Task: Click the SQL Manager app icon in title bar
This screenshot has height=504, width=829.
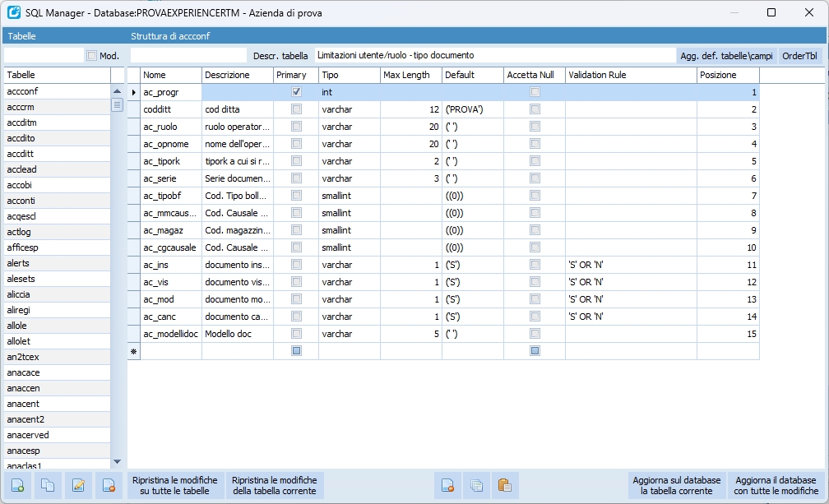Action: click(x=14, y=13)
